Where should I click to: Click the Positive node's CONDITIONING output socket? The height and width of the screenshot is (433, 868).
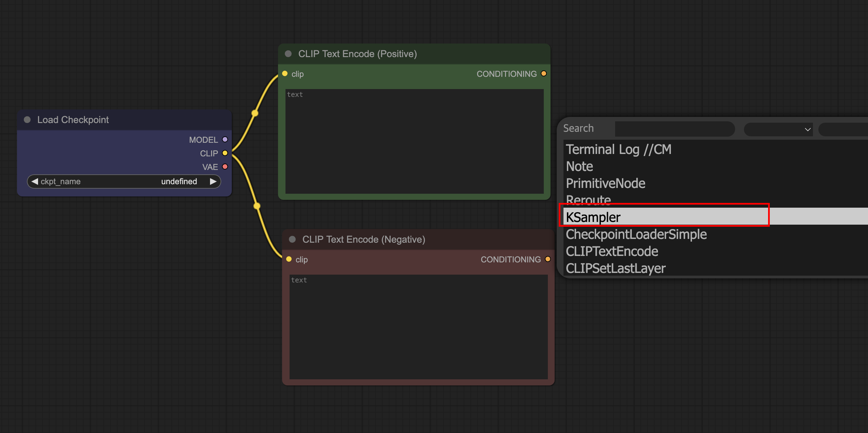click(x=543, y=74)
